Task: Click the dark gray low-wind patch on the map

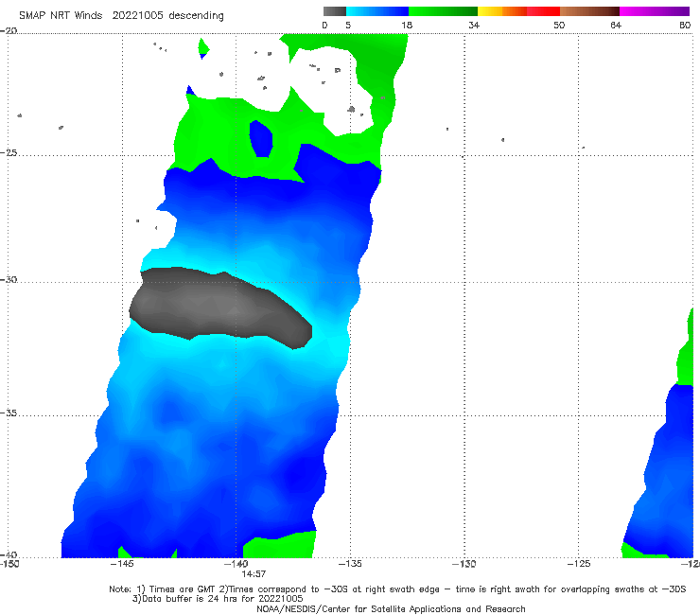Action: tap(219, 307)
